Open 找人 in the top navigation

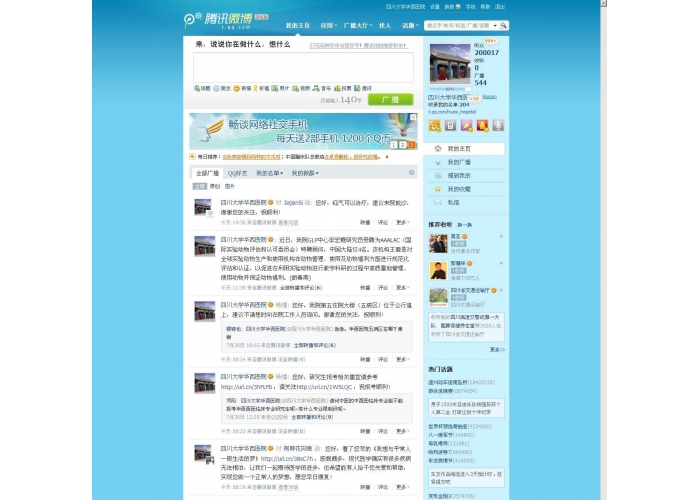385,25
